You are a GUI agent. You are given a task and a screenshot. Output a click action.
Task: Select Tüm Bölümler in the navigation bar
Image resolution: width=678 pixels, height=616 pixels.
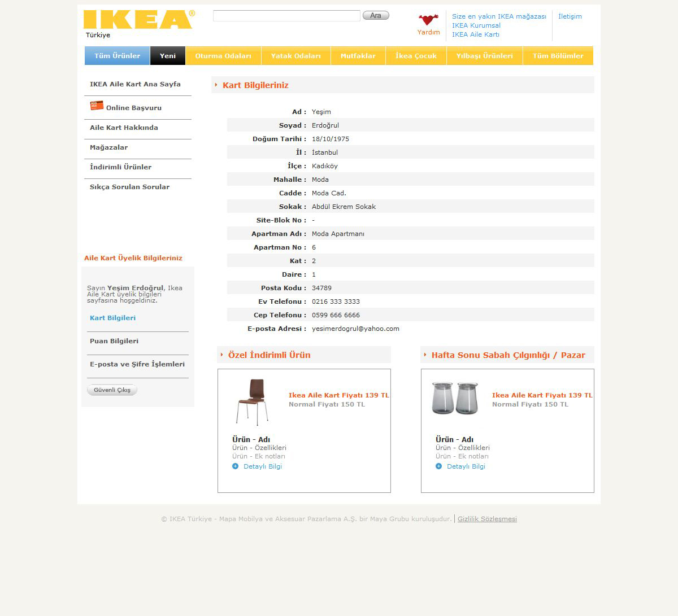558,56
